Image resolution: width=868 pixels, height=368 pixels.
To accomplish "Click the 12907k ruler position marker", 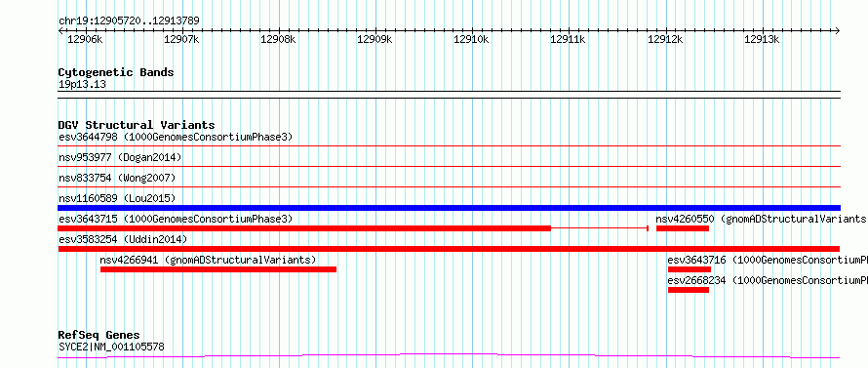I will (181, 39).
